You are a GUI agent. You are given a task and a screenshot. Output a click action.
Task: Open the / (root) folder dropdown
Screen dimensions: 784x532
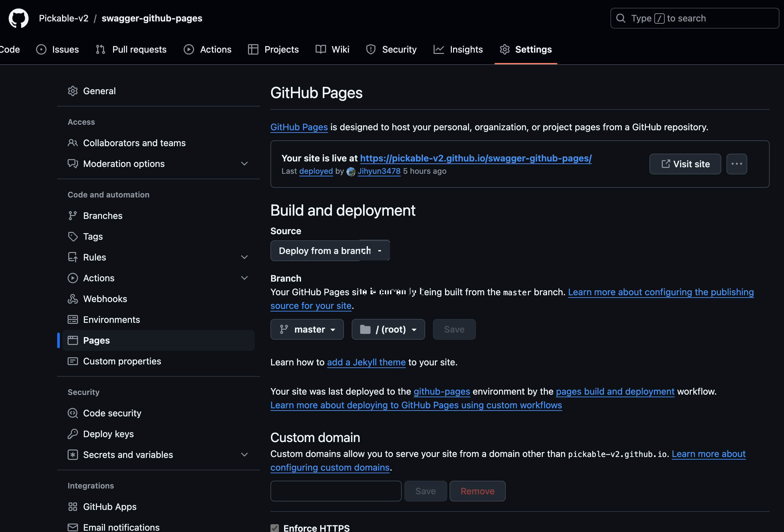click(x=388, y=329)
